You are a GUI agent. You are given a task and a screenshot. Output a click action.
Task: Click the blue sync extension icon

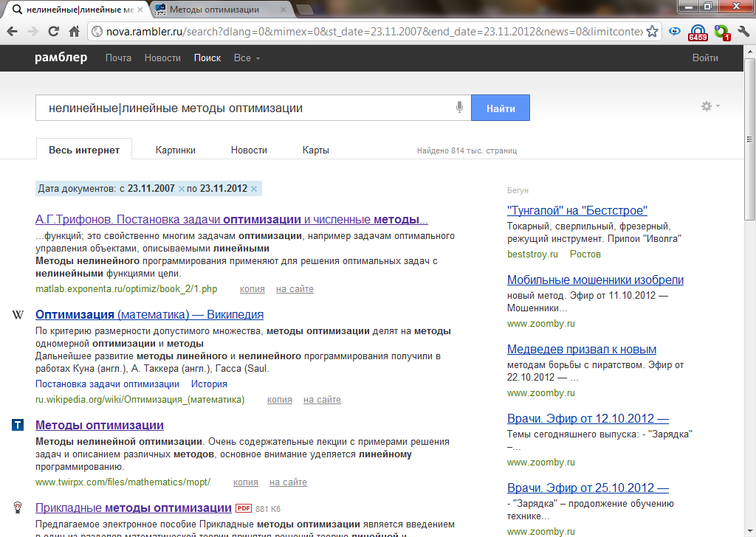point(675,31)
